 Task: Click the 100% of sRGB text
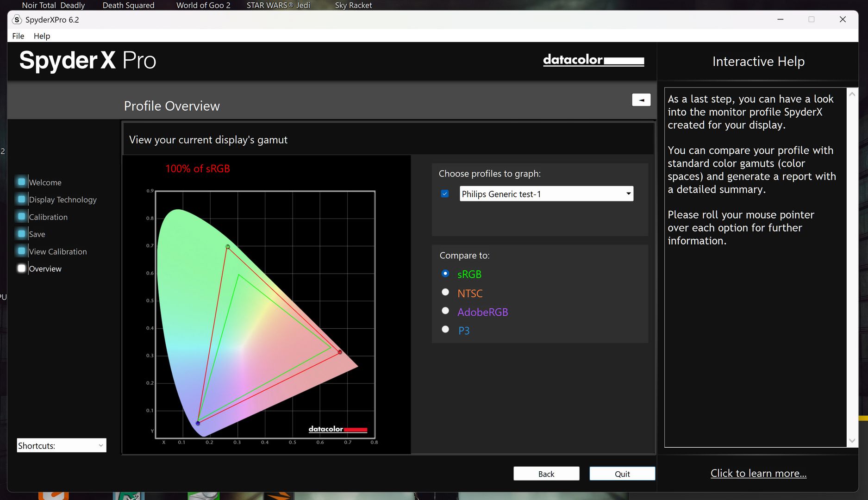click(198, 169)
